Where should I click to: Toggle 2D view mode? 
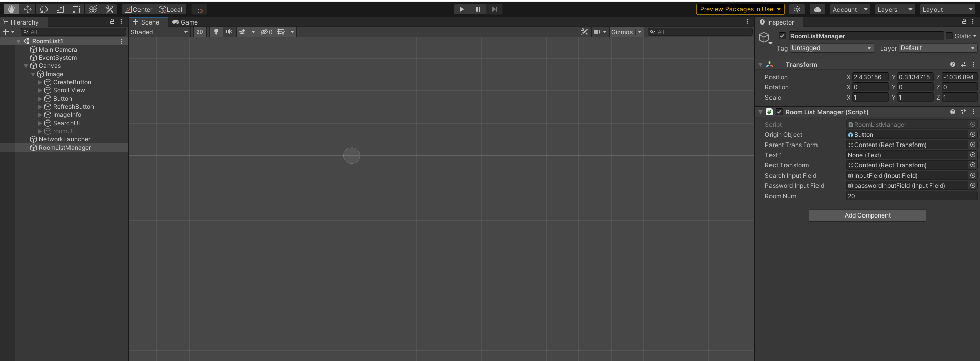pos(200,32)
